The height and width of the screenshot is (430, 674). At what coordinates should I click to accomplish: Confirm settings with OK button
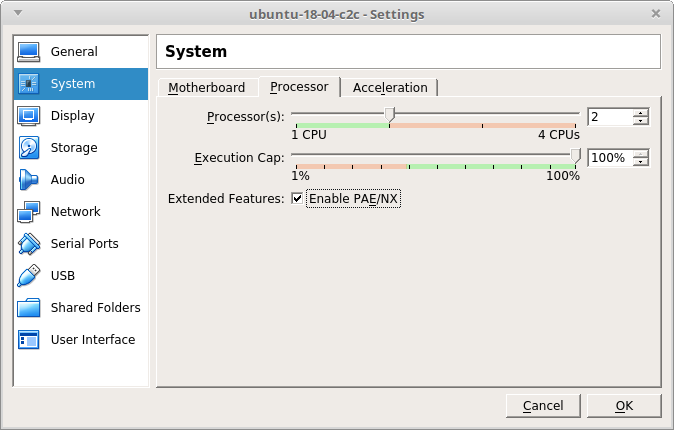click(624, 405)
